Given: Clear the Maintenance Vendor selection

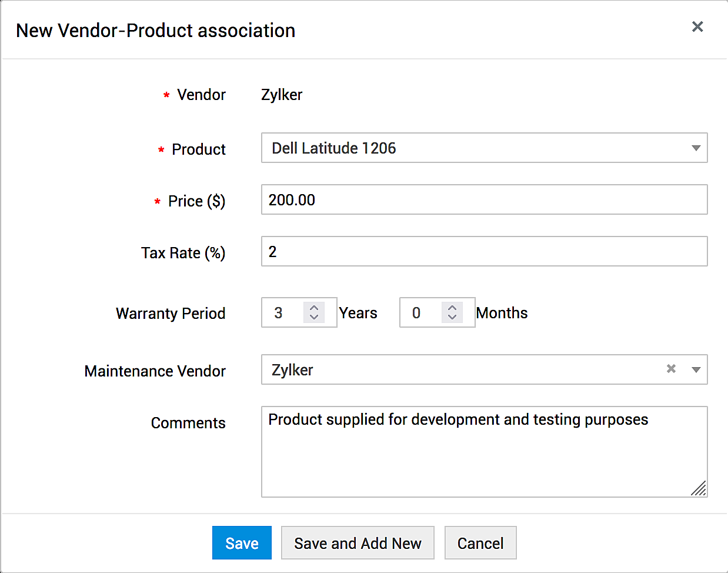Looking at the screenshot, I should click(x=671, y=369).
